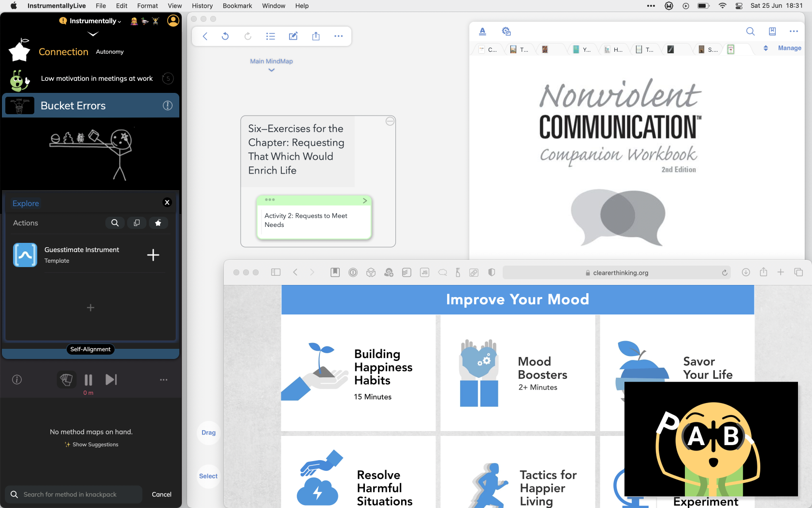
Task: Reload the clearerthinking.org page
Action: click(x=725, y=273)
